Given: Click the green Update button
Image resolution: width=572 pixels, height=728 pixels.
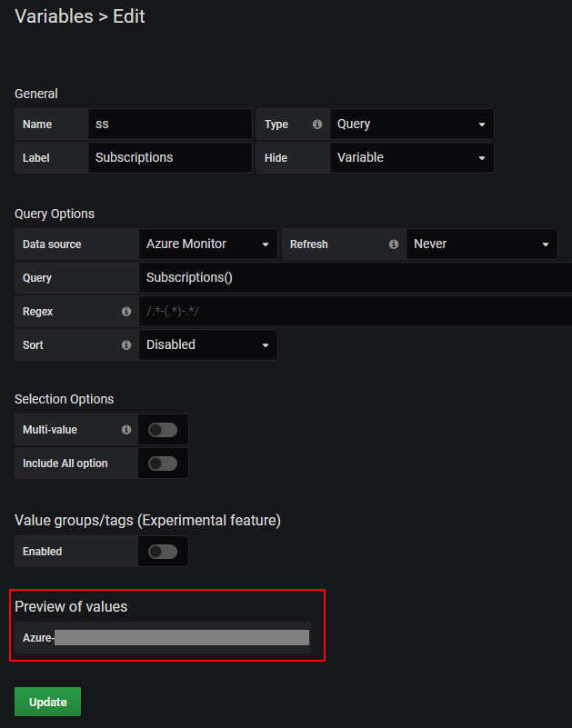Looking at the screenshot, I should tap(48, 702).
